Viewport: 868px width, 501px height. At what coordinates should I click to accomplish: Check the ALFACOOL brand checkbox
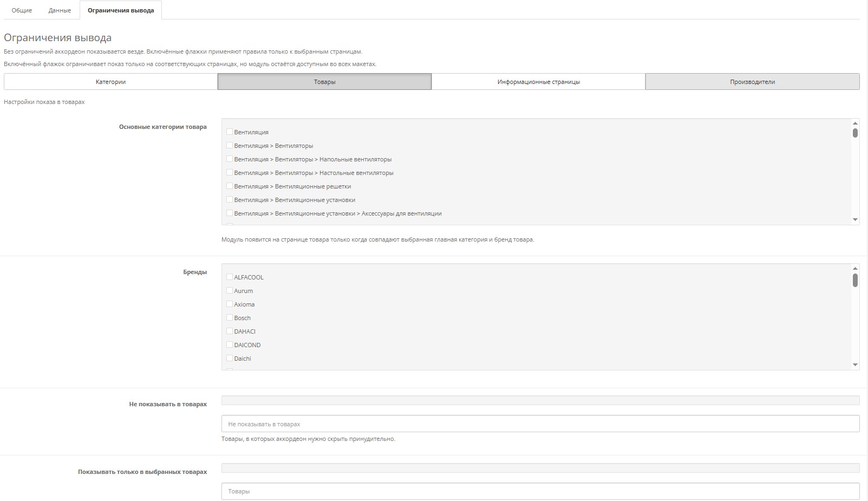[230, 277]
